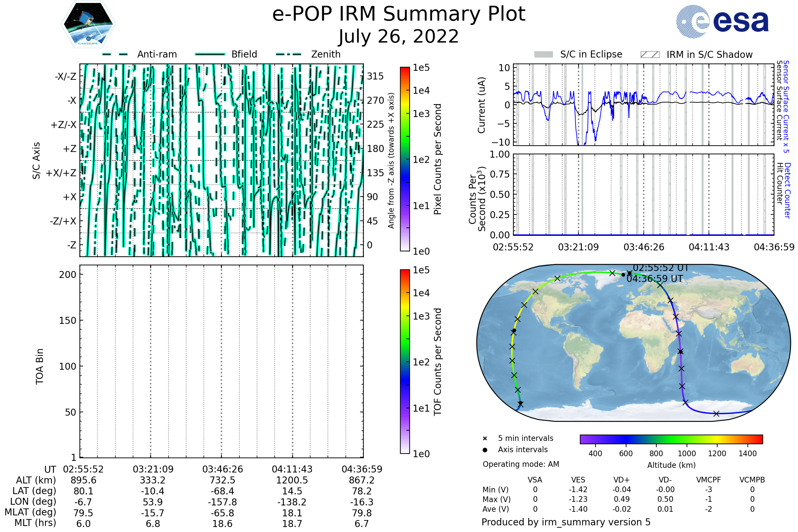Click the 03:46:26 UT tick label under TOA plot

tap(222, 469)
